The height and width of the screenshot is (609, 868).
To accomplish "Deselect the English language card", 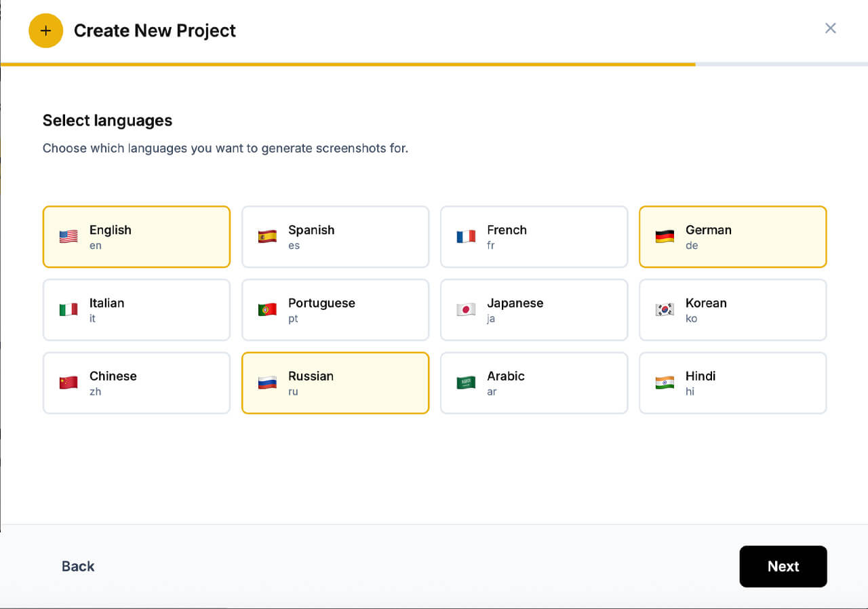I will tap(136, 237).
